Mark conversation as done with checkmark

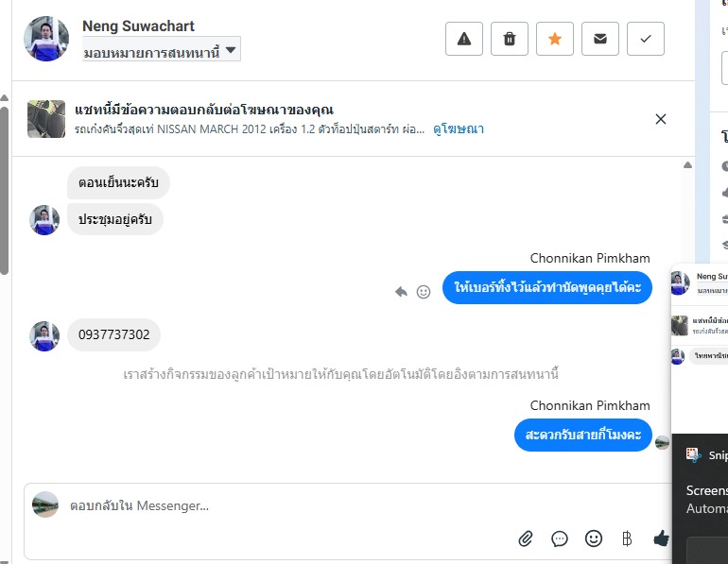pos(646,39)
